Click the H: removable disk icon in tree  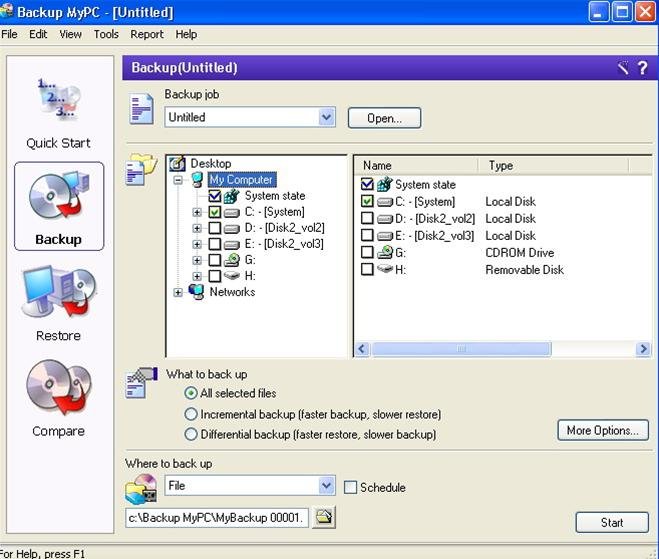(x=232, y=276)
